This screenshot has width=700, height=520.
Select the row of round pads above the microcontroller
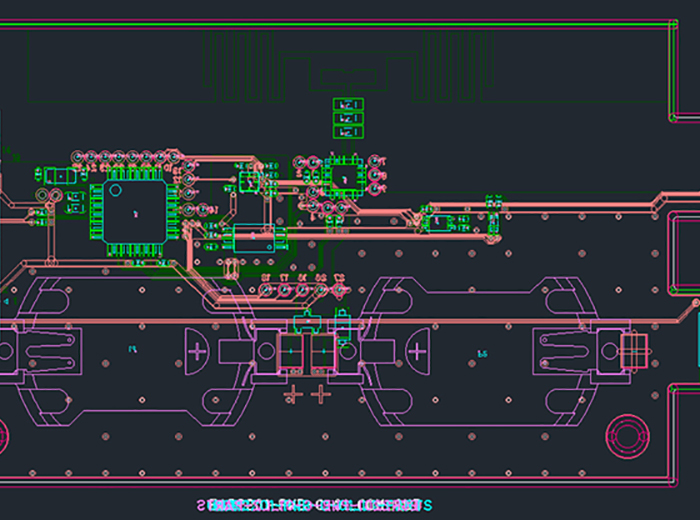click(x=126, y=157)
